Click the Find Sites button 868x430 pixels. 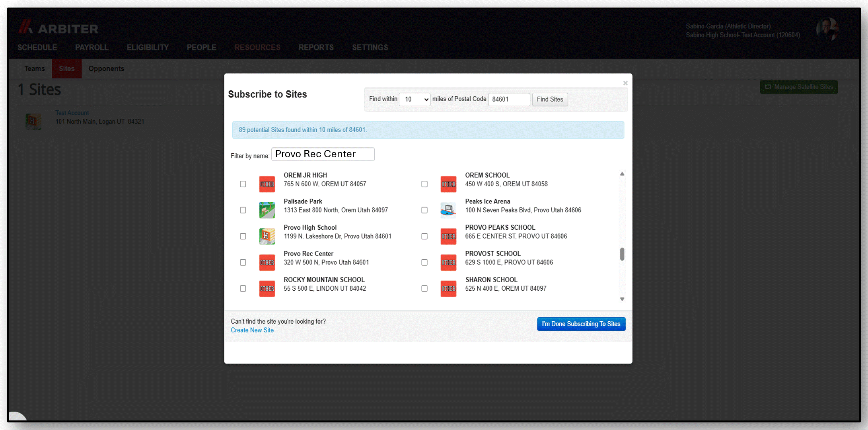(x=550, y=99)
